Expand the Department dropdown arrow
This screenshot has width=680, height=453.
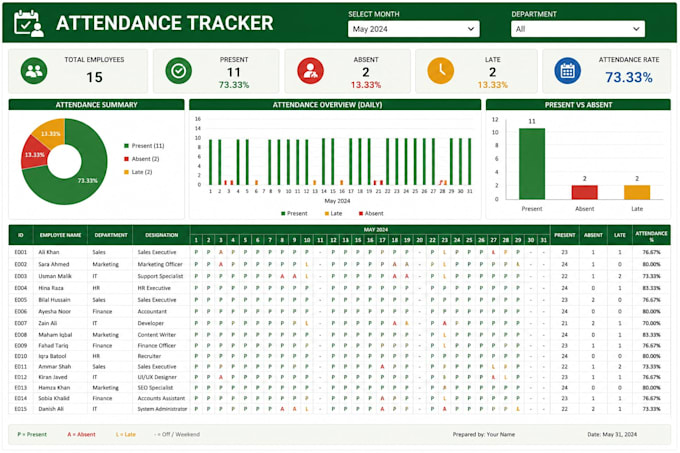coord(636,29)
